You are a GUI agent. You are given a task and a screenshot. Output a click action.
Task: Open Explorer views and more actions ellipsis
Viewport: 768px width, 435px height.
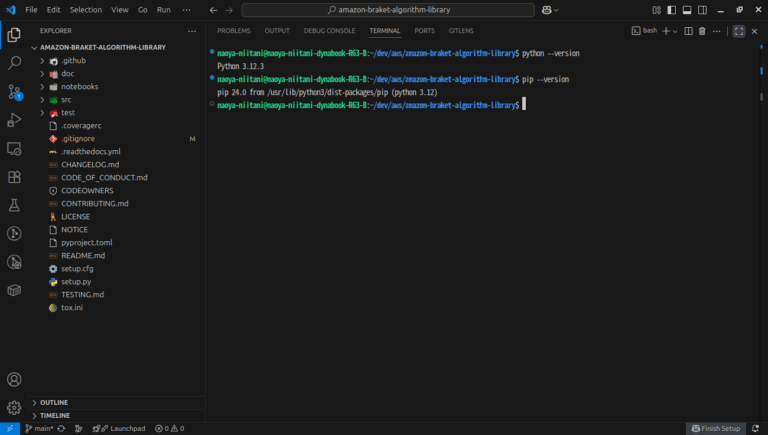(x=192, y=31)
